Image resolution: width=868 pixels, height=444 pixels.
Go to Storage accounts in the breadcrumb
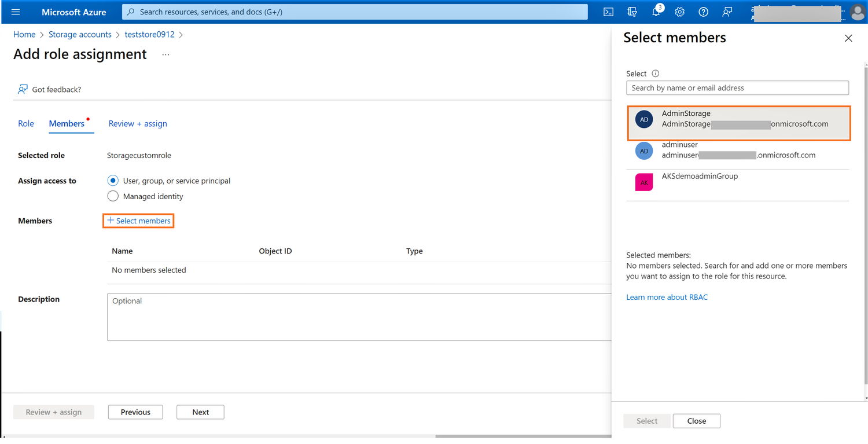pos(80,34)
